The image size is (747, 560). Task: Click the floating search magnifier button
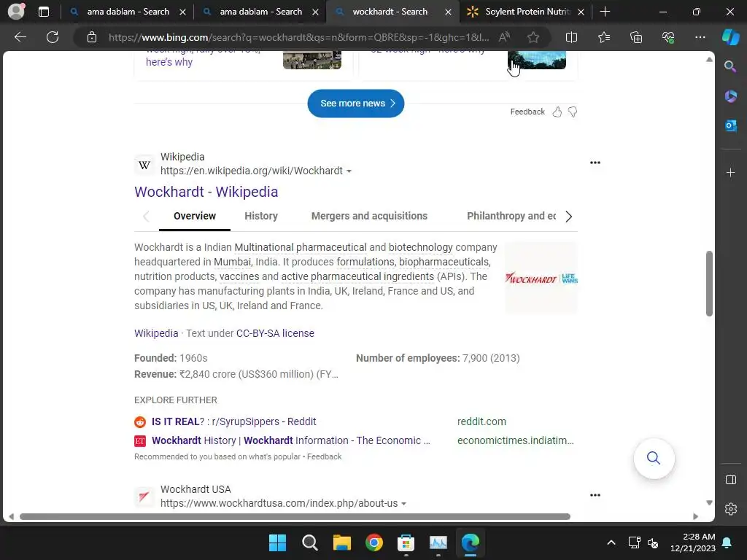click(x=654, y=458)
